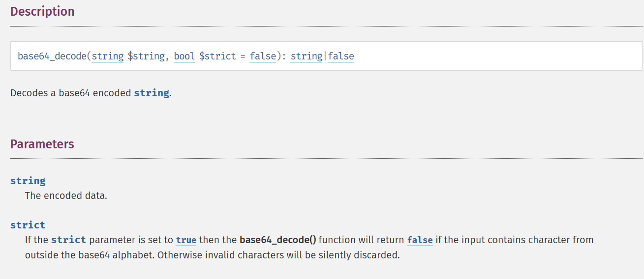Click the $strict variable in the signature
644x279 pixels.
(x=218, y=56)
